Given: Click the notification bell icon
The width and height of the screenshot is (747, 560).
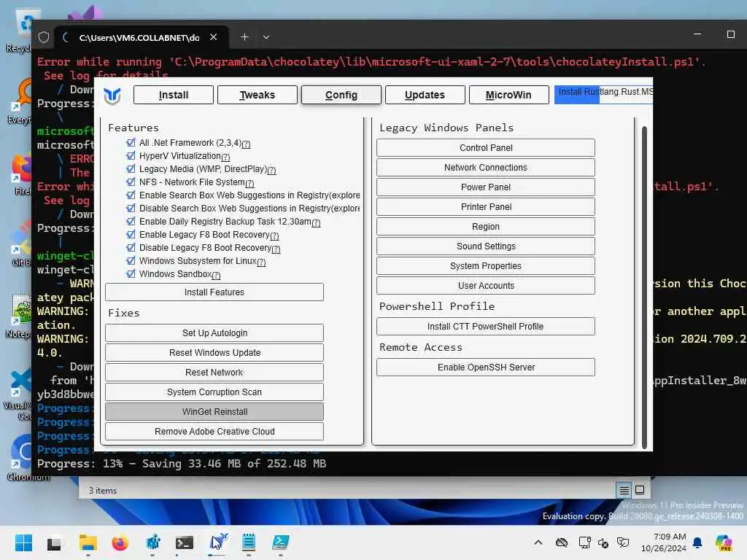Looking at the screenshot, I should (x=697, y=542).
